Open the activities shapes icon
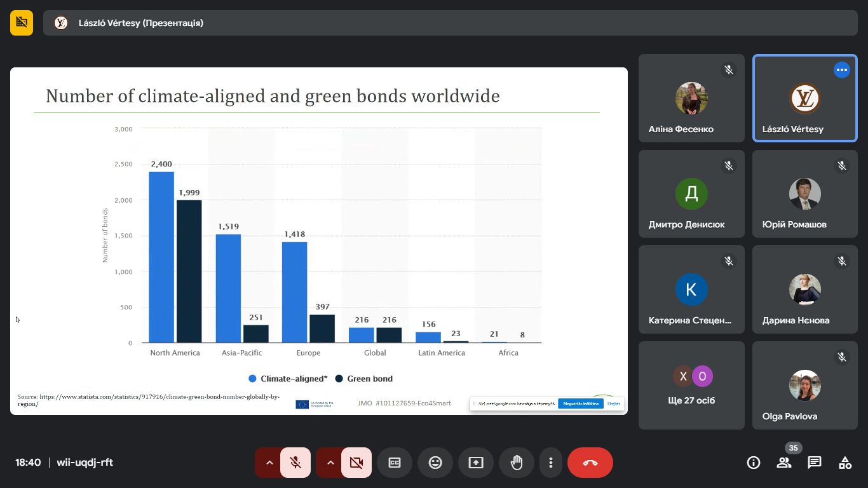The width and height of the screenshot is (868, 488). tap(845, 463)
